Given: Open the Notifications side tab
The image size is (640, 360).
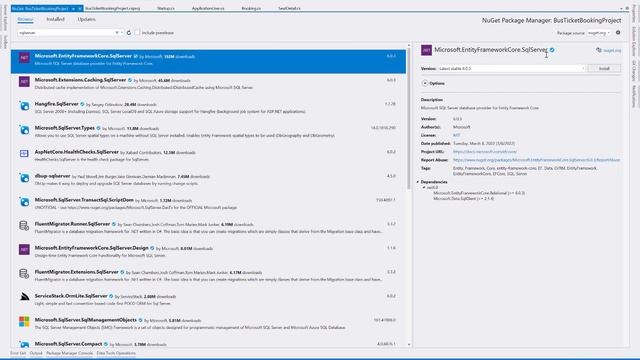Looking at the screenshot, I should [x=634, y=96].
